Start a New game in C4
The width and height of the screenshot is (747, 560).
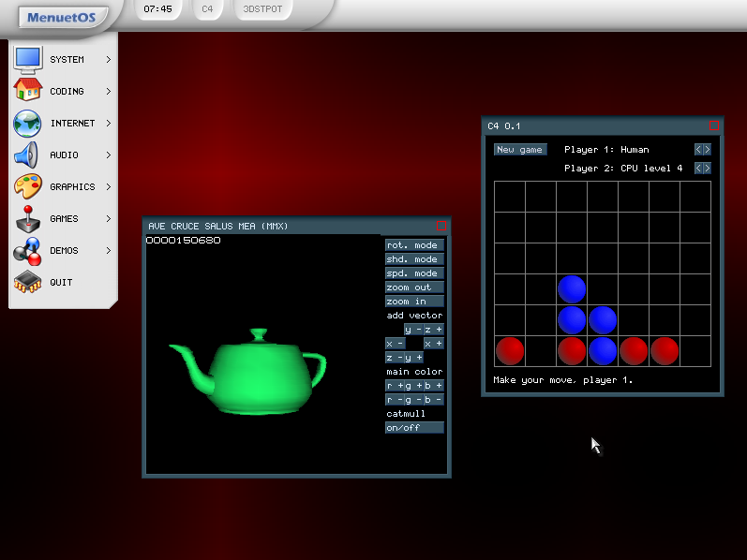pos(520,150)
